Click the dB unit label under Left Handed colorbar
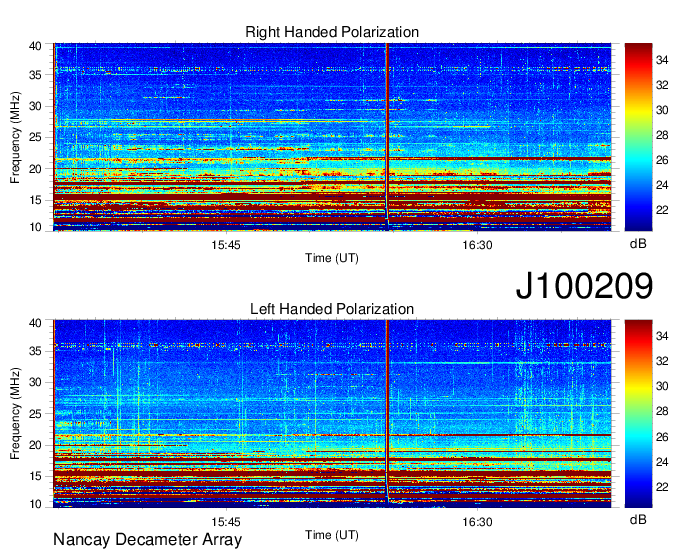This screenshot has width=680, height=552. pyautogui.click(x=638, y=519)
